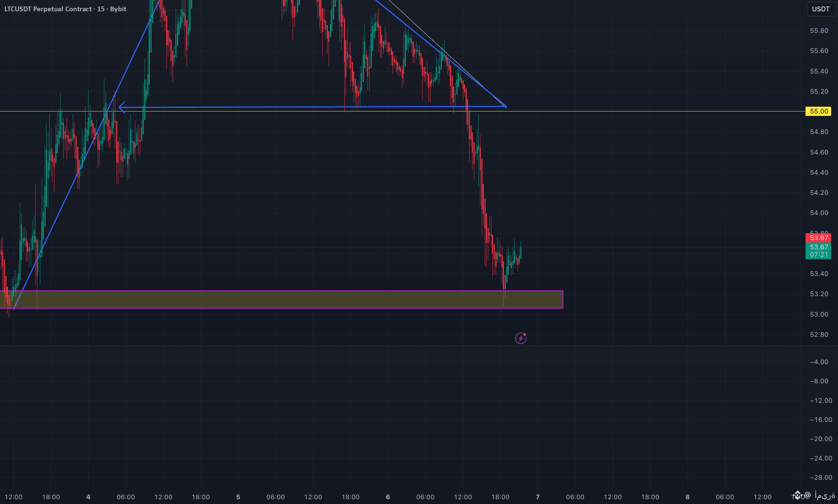Click the red 53.67 price label
This screenshot has height=504, width=838.
(819, 238)
